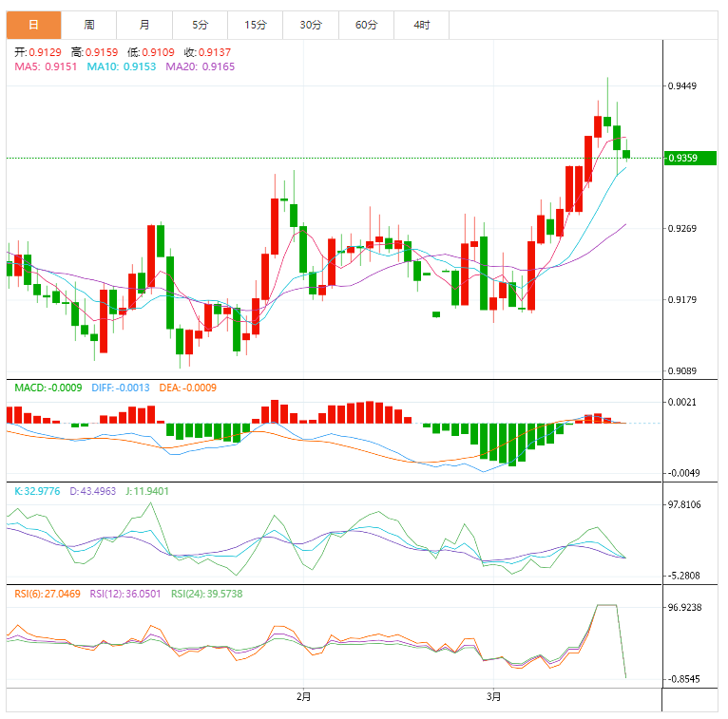The width and height of the screenshot is (728, 719).
Task: Click the RSI(6):27.0469 label
Action: point(48,595)
